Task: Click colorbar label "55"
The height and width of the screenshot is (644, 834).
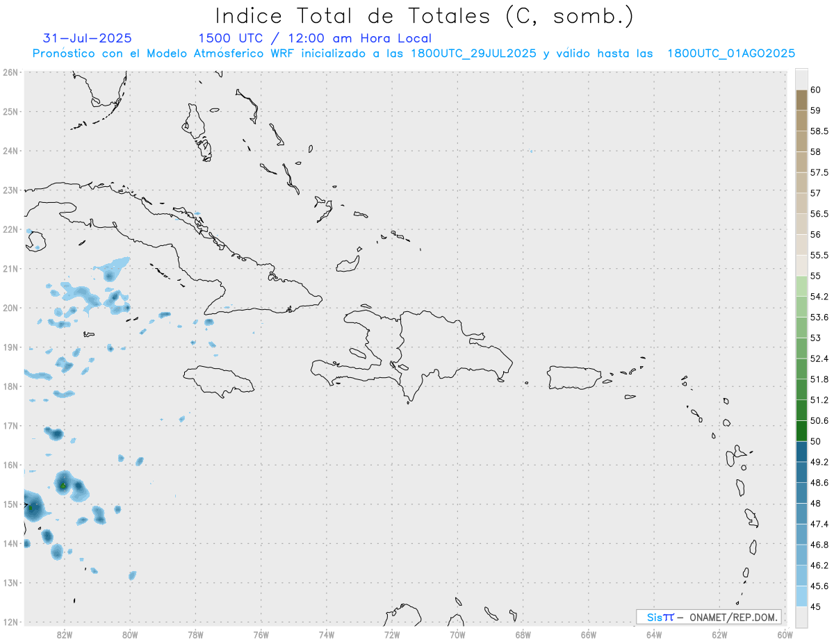Action: click(x=815, y=276)
